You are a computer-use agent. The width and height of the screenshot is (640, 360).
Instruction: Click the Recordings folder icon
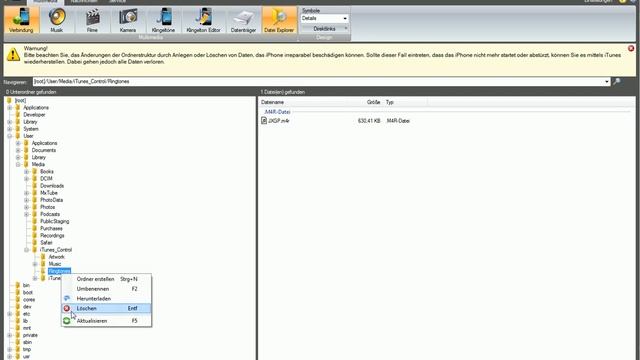tap(35, 236)
